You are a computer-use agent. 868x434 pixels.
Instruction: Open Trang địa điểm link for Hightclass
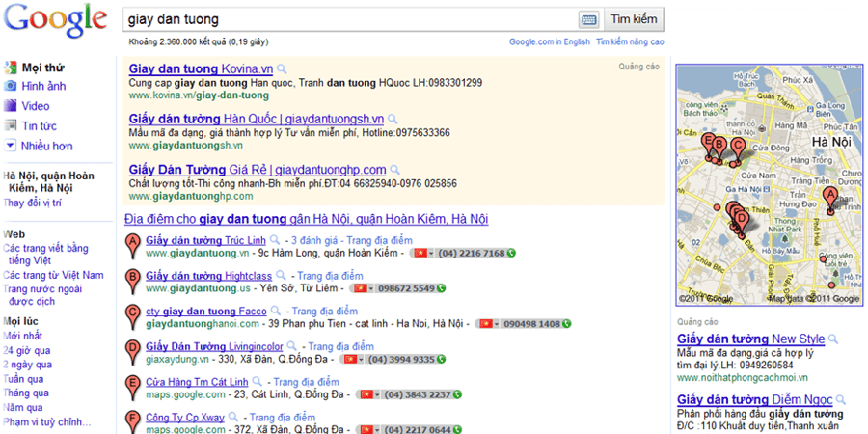pos(331,276)
